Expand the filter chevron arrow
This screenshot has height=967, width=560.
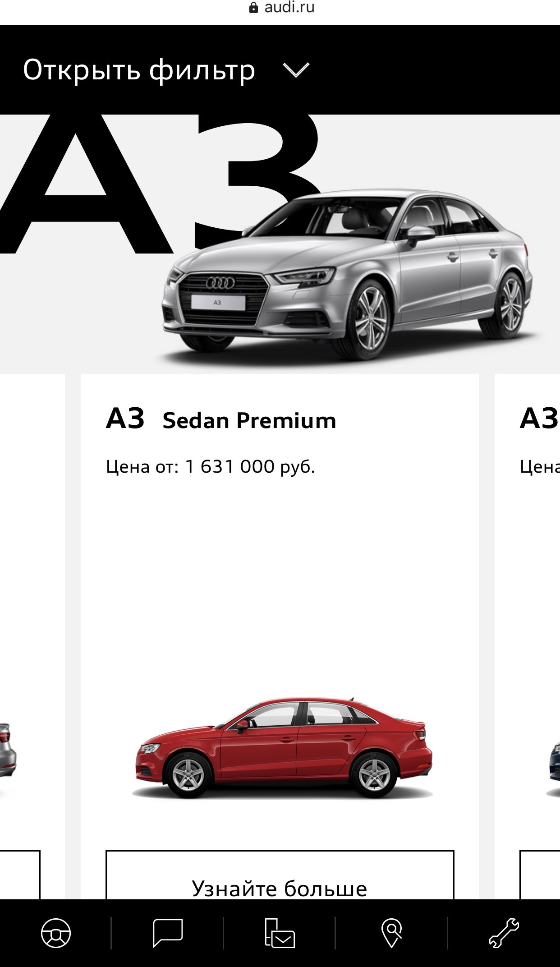click(296, 70)
